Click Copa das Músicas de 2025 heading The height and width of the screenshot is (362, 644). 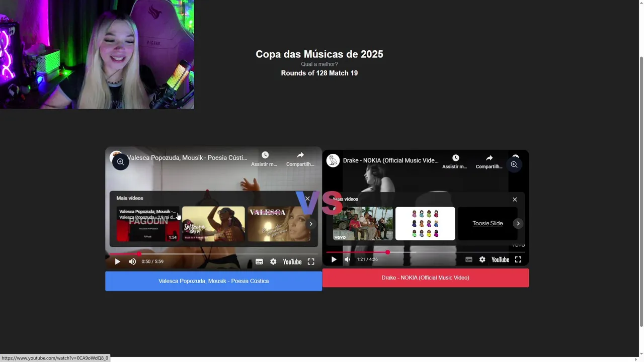[319, 54]
